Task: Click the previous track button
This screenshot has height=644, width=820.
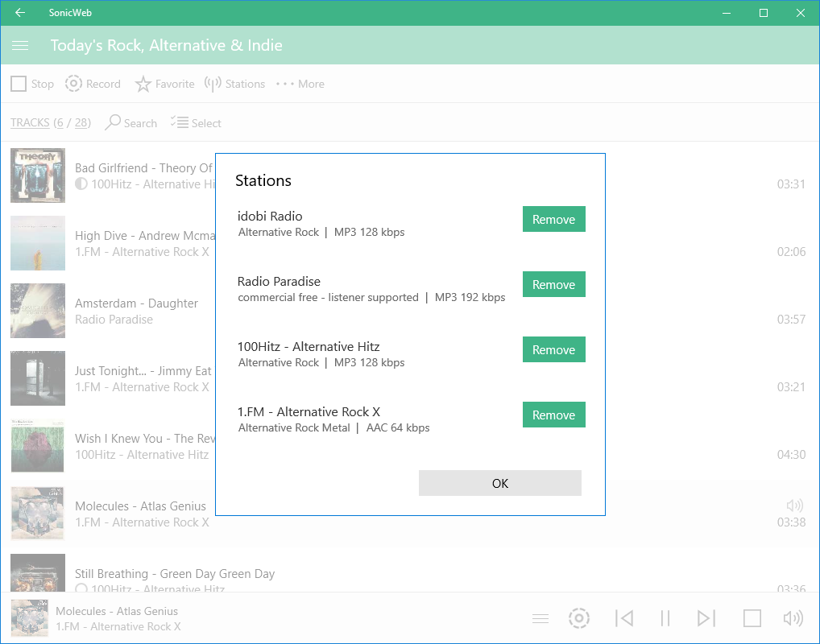Action: [623, 618]
